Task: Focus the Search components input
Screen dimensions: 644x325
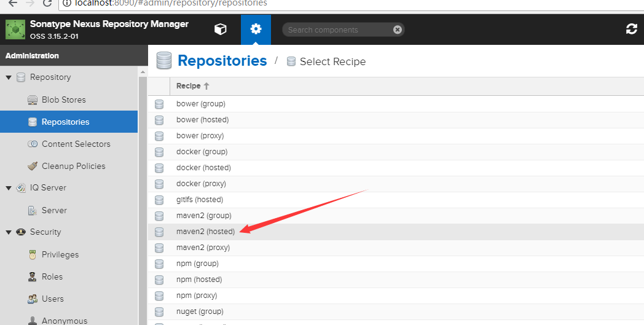Action: pos(339,29)
